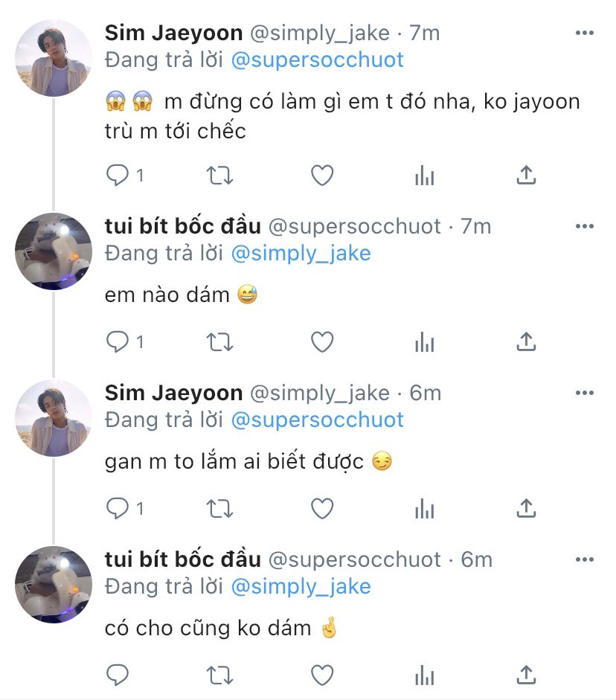Like the 'có cho cũng ko dám' tweet
The height and width of the screenshot is (700, 616).
(x=321, y=675)
